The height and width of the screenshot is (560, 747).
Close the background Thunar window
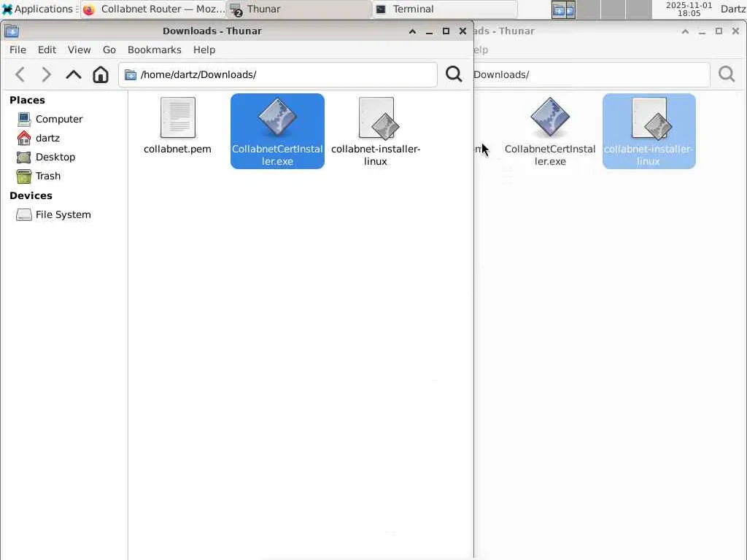[735, 31]
